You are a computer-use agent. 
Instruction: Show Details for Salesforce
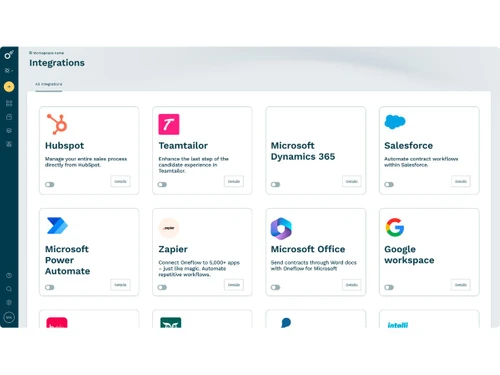(x=461, y=181)
